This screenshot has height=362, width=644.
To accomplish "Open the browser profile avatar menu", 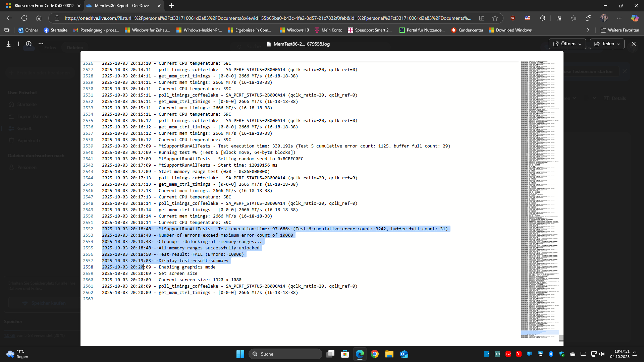I will pos(604,18).
